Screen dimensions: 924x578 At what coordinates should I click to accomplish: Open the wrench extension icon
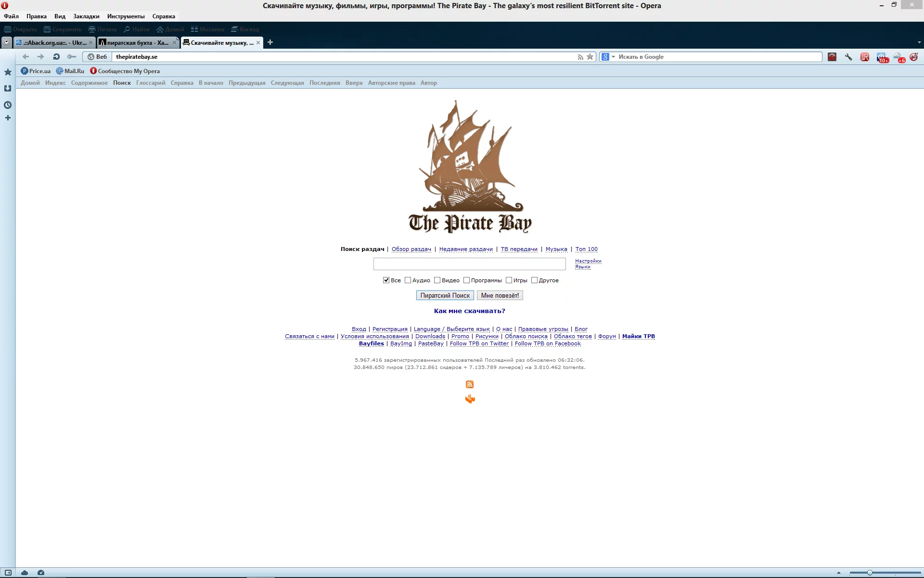tap(848, 57)
